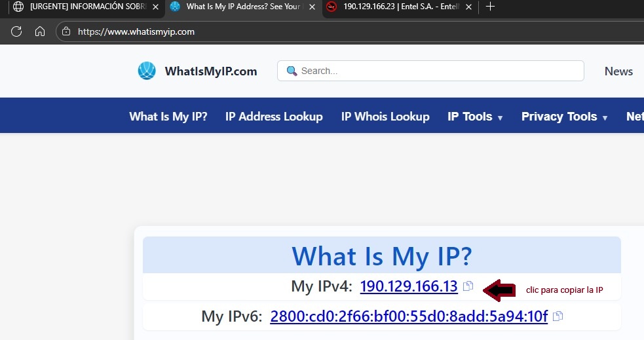Click the My IPv4: label
This screenshot has width=644, height=340.
coord(322,286)
